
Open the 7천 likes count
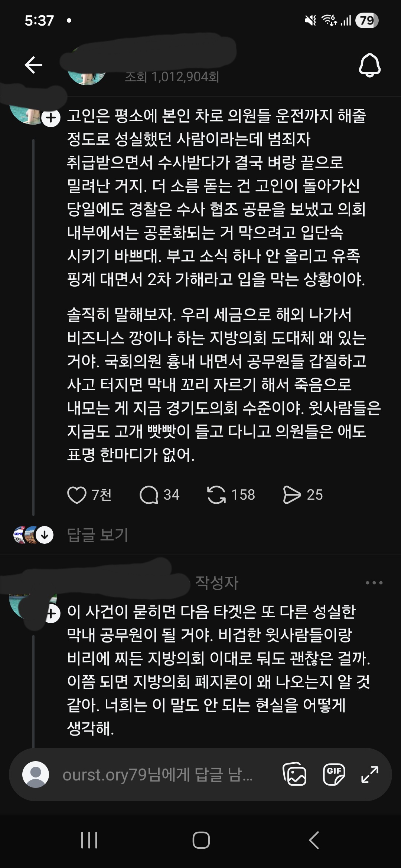[101, 495]
